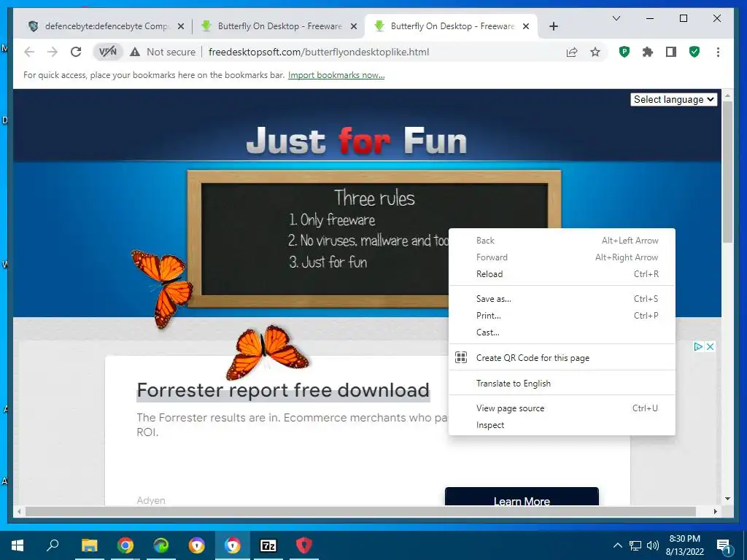Click the Not secure warning icon
Screen dimensions: 747x560
pyautogui.click(x=135, y=52)
